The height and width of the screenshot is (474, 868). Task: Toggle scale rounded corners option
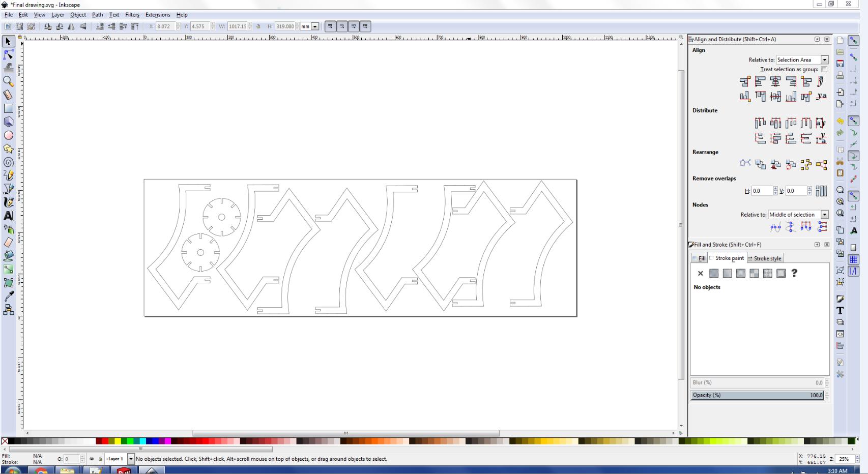(x=342, y=26)
